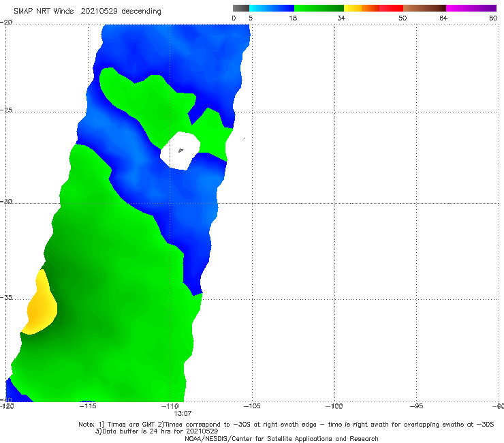Click the gray segment of the wind color bar
This screenshot has height=443, width=504.
point(241,8)
